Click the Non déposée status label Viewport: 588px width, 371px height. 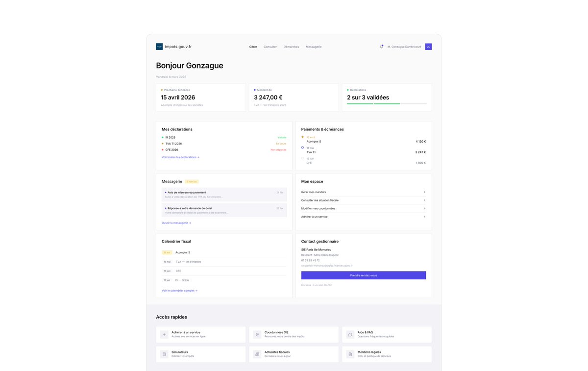278,150
